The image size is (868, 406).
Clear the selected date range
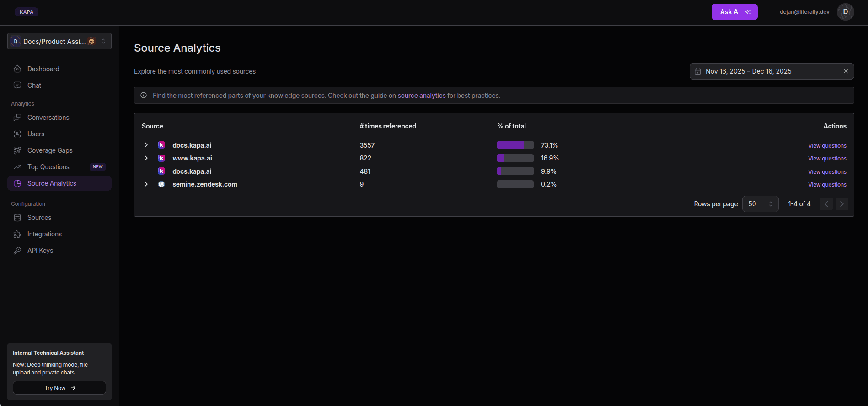tap(846, 71)
